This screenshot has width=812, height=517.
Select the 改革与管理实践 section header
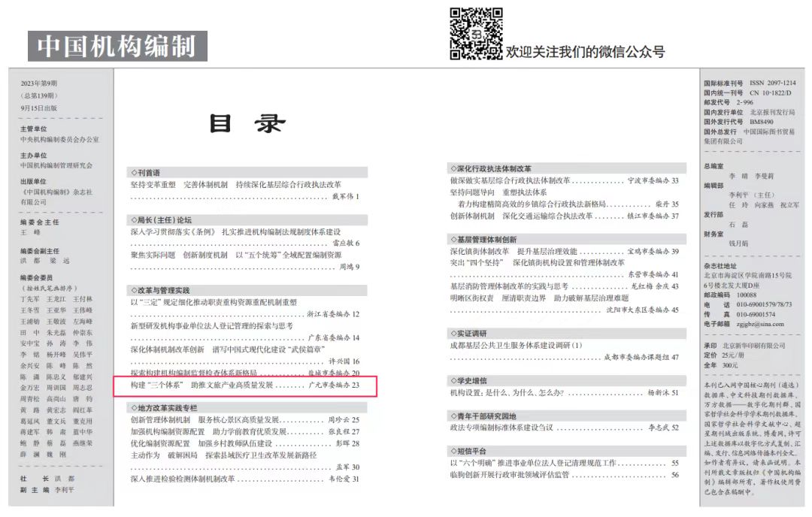point(161,290)
